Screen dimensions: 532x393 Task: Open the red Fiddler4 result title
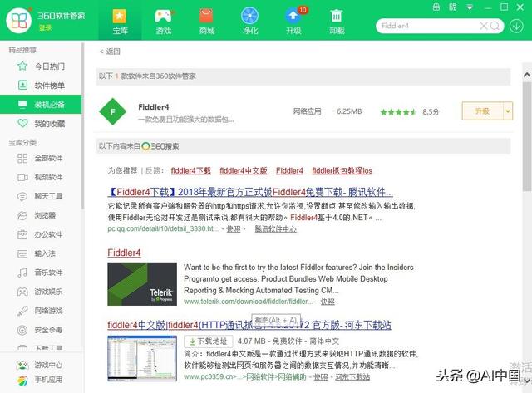click(x=124, y=253)
